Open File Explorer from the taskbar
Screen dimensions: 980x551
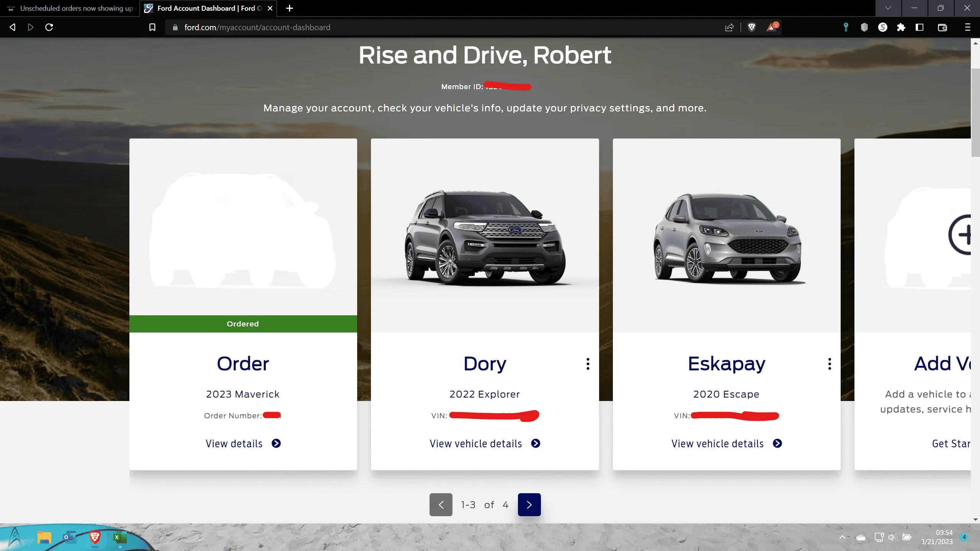pos(44,537)
